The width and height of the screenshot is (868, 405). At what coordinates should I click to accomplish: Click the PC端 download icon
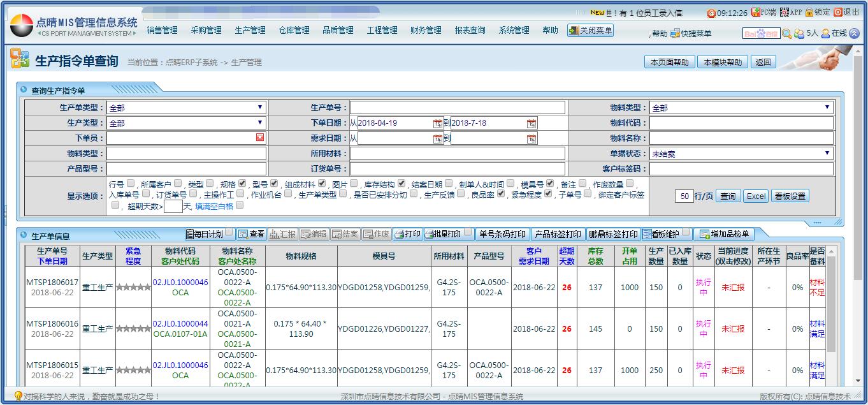point(756,13)
